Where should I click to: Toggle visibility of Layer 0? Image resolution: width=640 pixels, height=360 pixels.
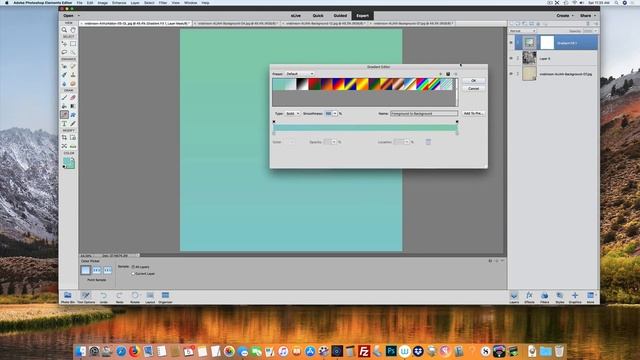tap(511, 58)
